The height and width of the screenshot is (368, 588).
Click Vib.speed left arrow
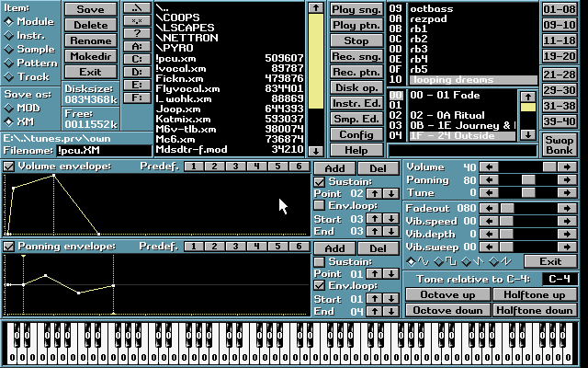489,221
